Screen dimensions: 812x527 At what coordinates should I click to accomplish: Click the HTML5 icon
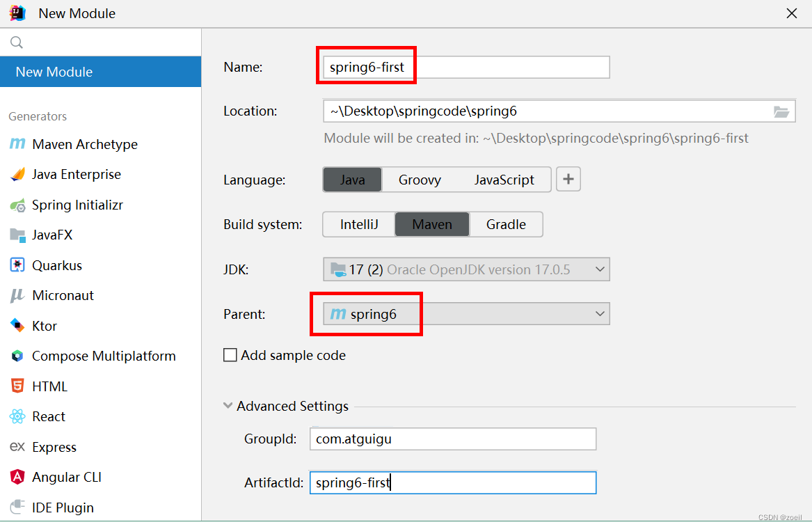coord(17,386)
